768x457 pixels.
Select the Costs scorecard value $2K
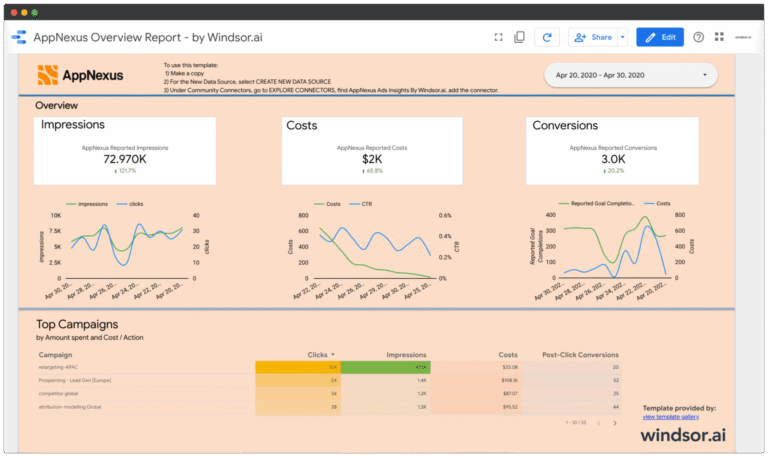372,159
